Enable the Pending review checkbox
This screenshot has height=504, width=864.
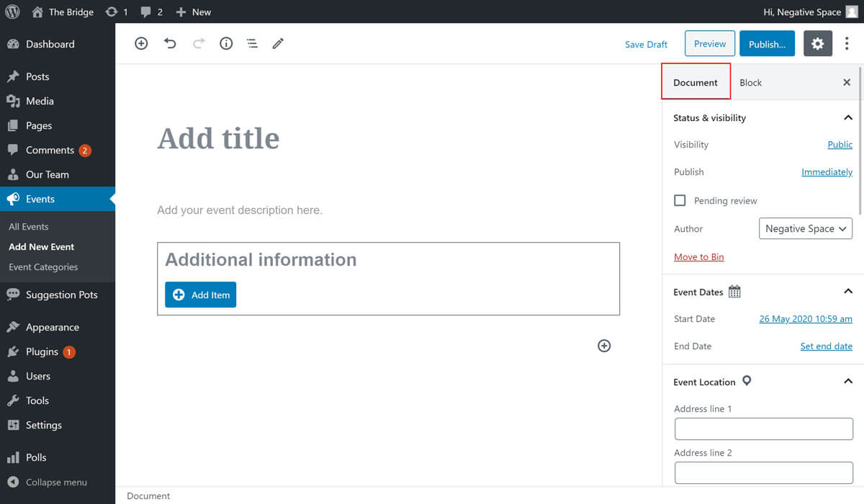tap(680, 200)
